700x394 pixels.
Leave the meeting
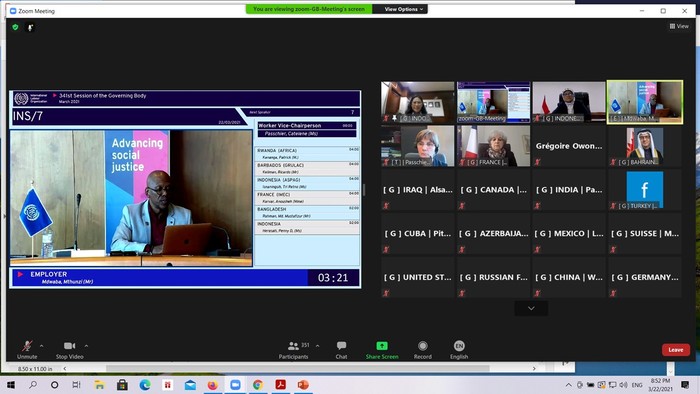click(675, 350)
